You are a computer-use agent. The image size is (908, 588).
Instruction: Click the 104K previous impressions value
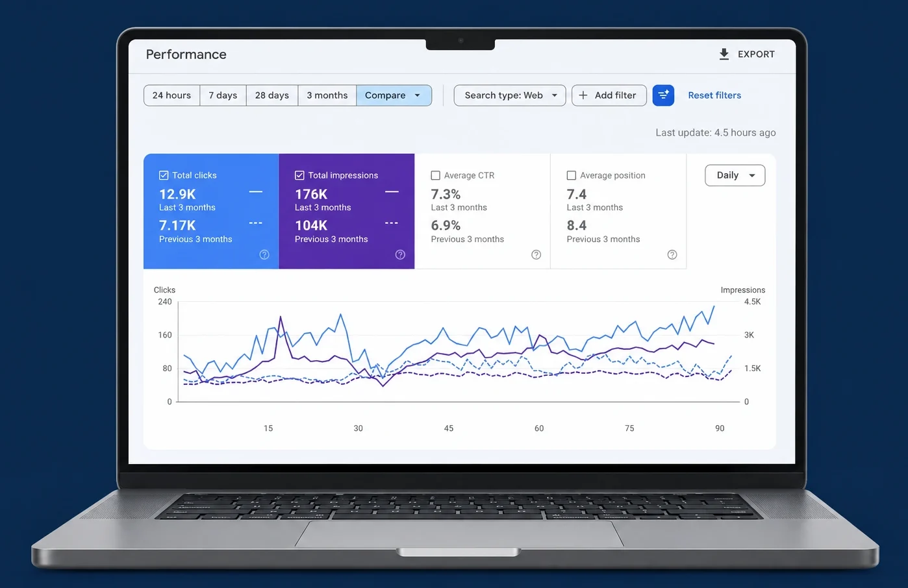[x=311, y=225]
